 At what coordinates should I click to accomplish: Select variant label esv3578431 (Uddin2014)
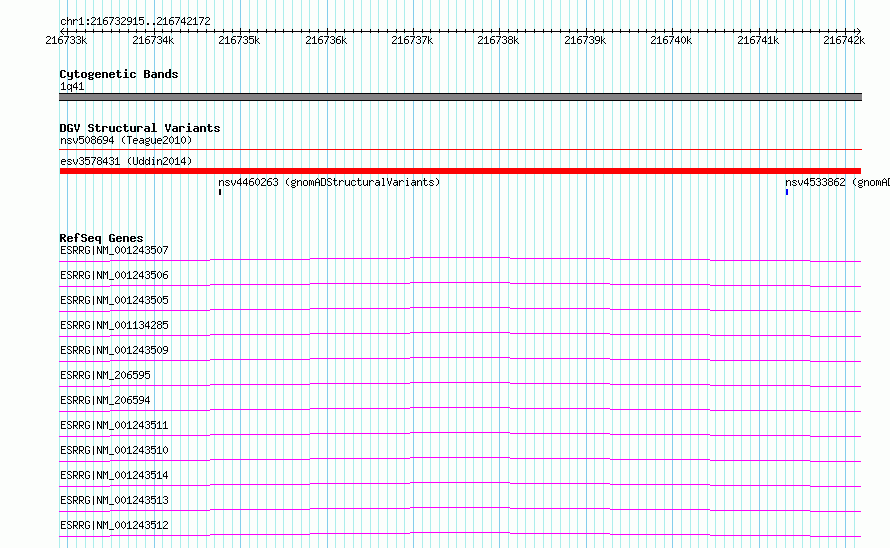(x=126, y=161)
